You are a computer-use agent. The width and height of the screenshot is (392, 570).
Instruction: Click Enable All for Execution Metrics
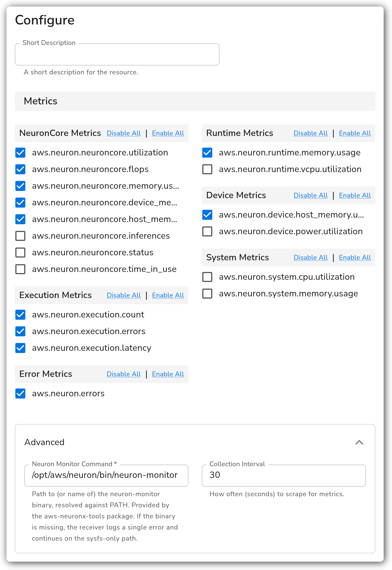[x=168, y=295]
